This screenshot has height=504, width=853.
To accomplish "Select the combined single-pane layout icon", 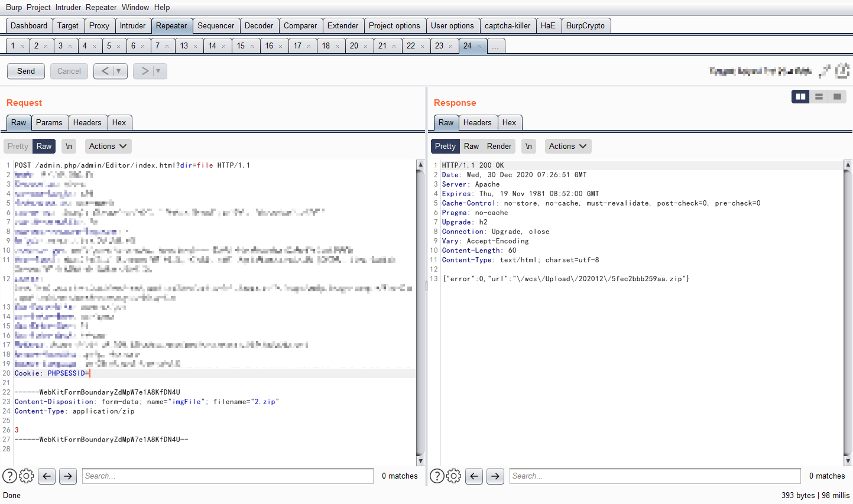I will click(837, 96).
